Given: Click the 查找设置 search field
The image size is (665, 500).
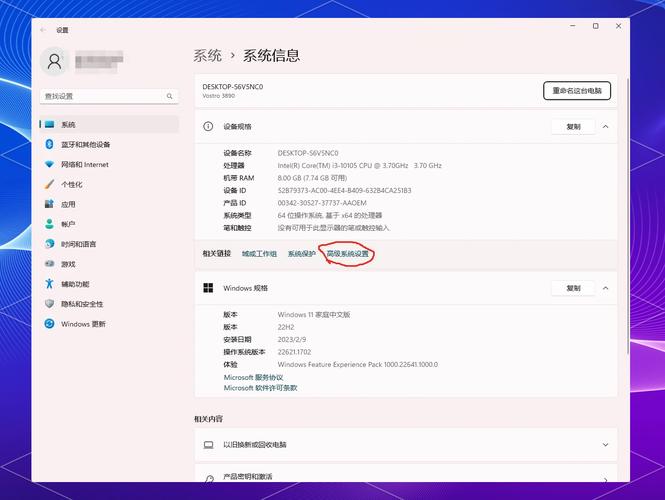Looking at the screenshot, I should pyautogui.click(x=109, y=96).
